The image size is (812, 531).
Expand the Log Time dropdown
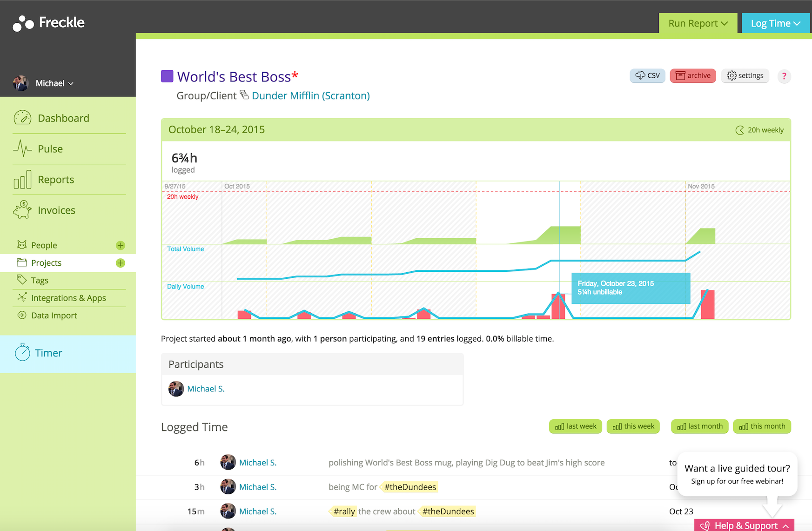[x=775, y=22]
